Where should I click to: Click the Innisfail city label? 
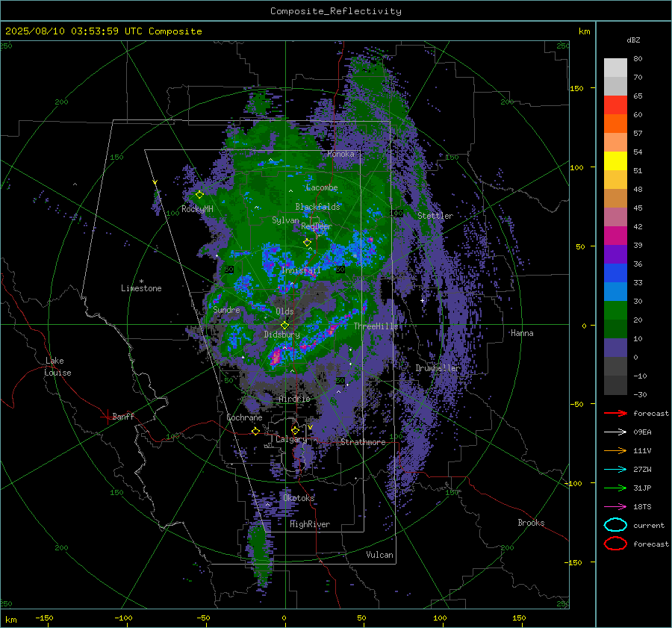pyautogui.click(x=301, y=270)
